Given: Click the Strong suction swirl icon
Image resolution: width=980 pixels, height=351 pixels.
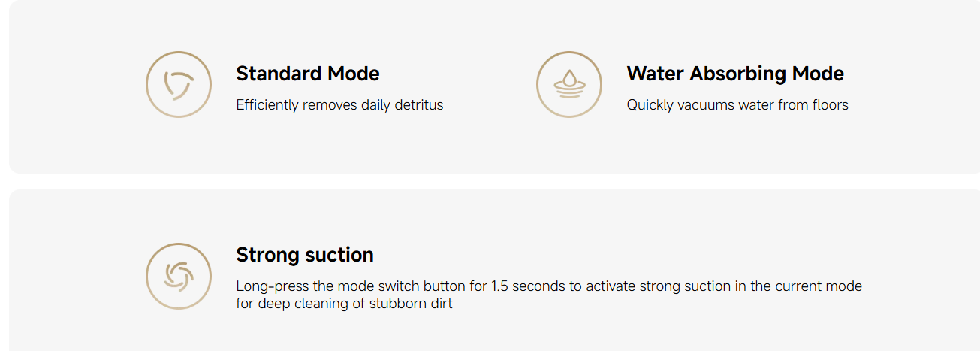Looking at the screenshot, I should (x=179, y=276).
